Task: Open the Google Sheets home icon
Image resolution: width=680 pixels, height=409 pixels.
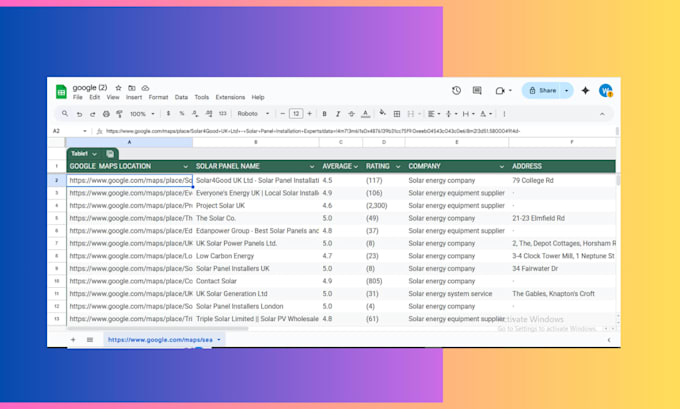Action: point(61,92)
